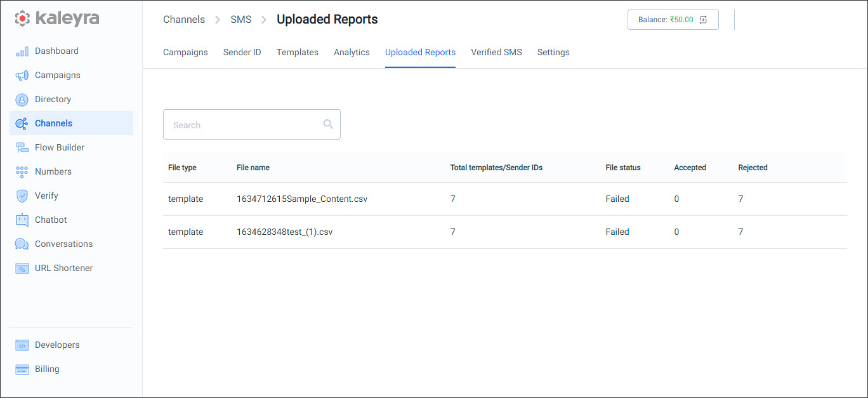Click the Directory person icon
This screenshot has height=398, width=868.
point(22,100)
